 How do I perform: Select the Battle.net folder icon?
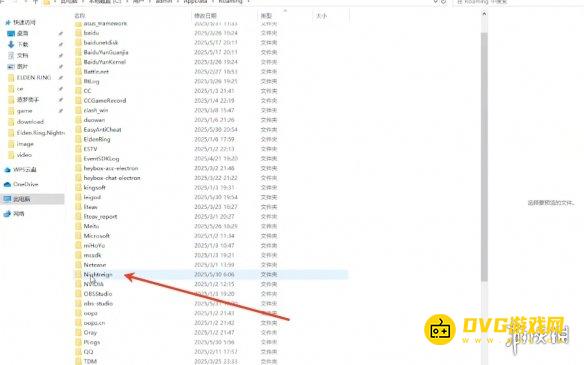pyautogui.click(x=78, y=72)
